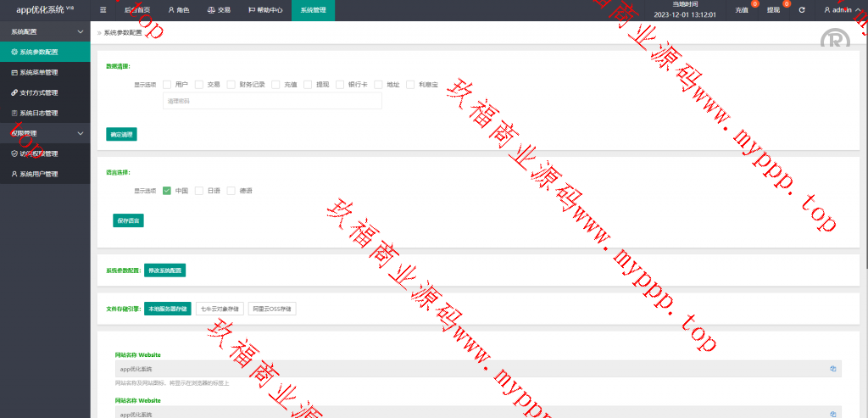Tick the 财务记录 checkbox

point(231,85)
